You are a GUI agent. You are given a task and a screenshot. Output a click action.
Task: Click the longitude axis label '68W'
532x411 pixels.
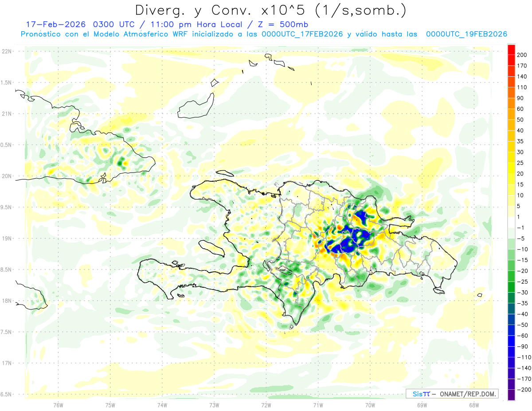474,405
